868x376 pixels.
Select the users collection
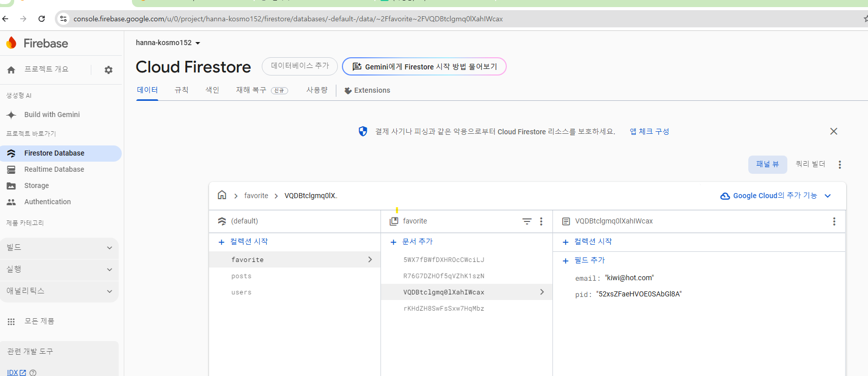pyautogui.click(x=295, y=292)
